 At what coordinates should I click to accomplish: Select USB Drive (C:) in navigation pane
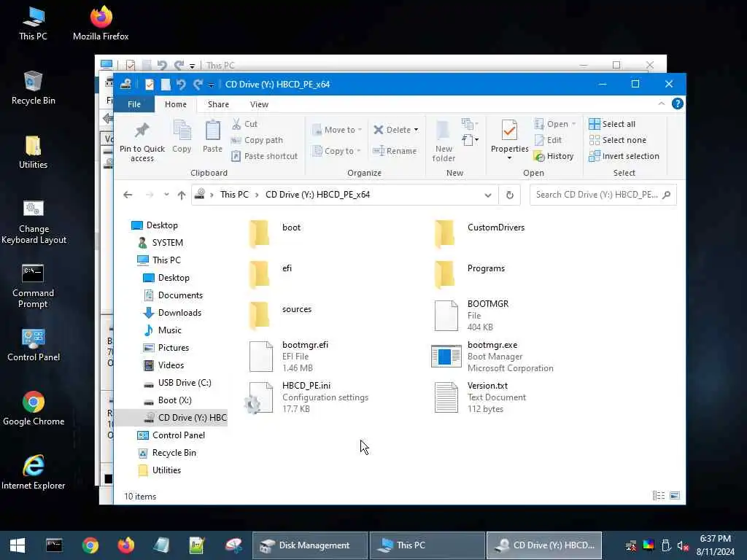pyautogui.click(x=185, y=383)
